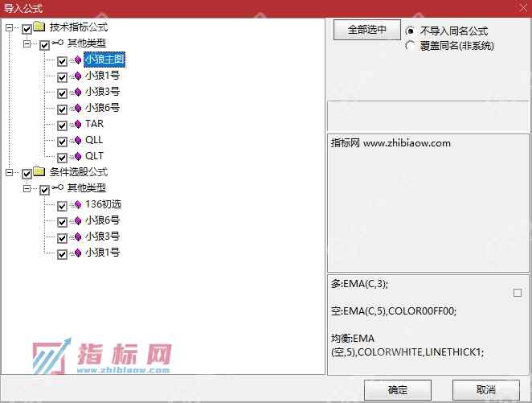Select TAR formula in tree
Viewport: 532px width, 403px height.
pyautogui.click(x=94, y=124)
